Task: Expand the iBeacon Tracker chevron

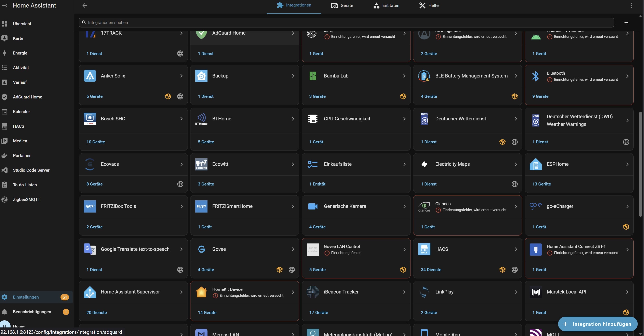Action: (404, 292)
